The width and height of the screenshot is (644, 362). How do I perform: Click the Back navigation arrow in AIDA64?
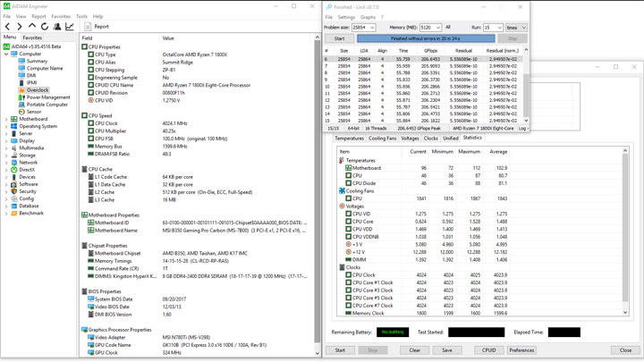[x=7, y=27]
